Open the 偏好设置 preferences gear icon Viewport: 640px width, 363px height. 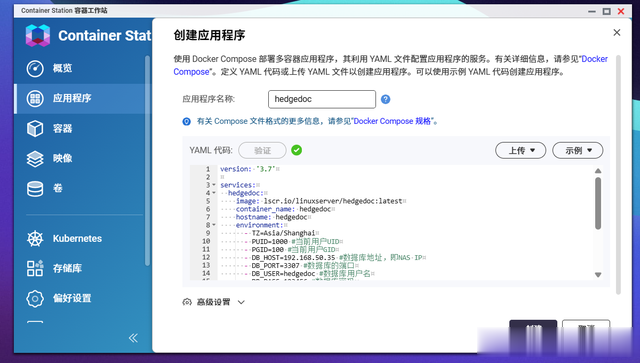(x=35, y=298)
